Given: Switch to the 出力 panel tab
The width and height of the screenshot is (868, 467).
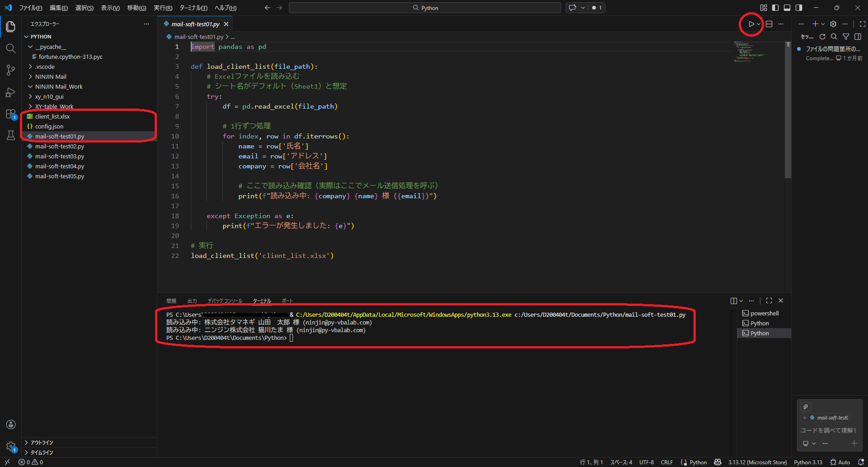Looking at the screenshot, I should point(192,301).
